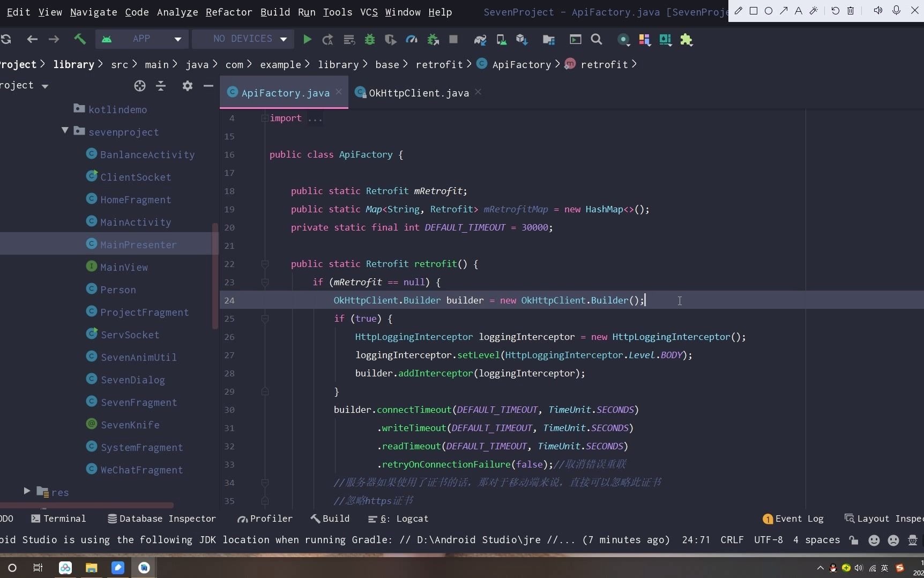Expand the folded import block on line 4
The image size is (924, 578).
coord(265,118)
